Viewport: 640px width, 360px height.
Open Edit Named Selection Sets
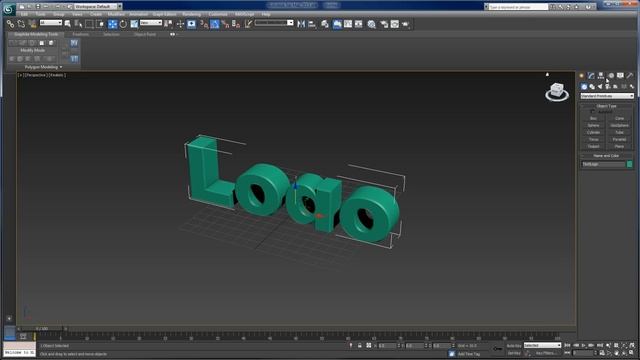(248, 24)
